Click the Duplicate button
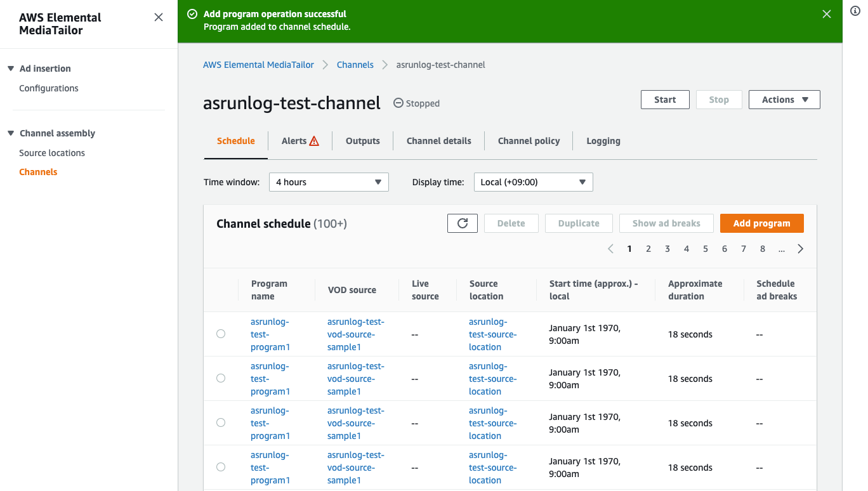This screenshot has height=491, width=868. point(579,223)
